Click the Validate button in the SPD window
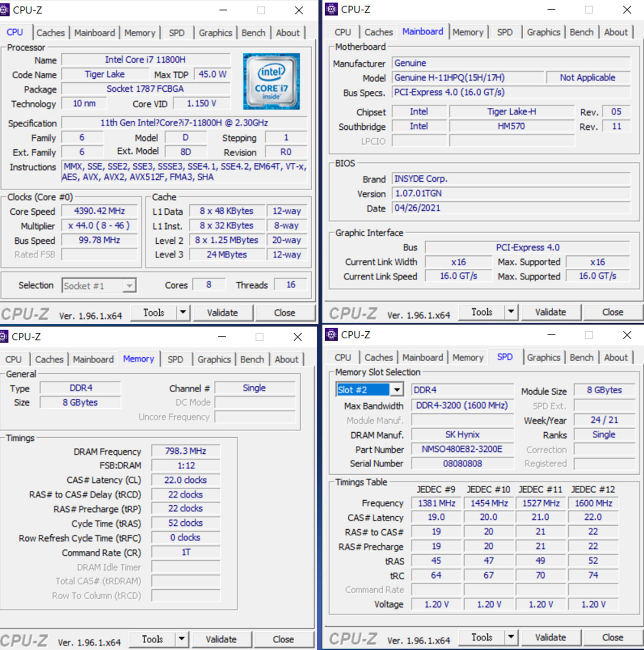Viewport: 644px width, 650px height. [551, 637]
